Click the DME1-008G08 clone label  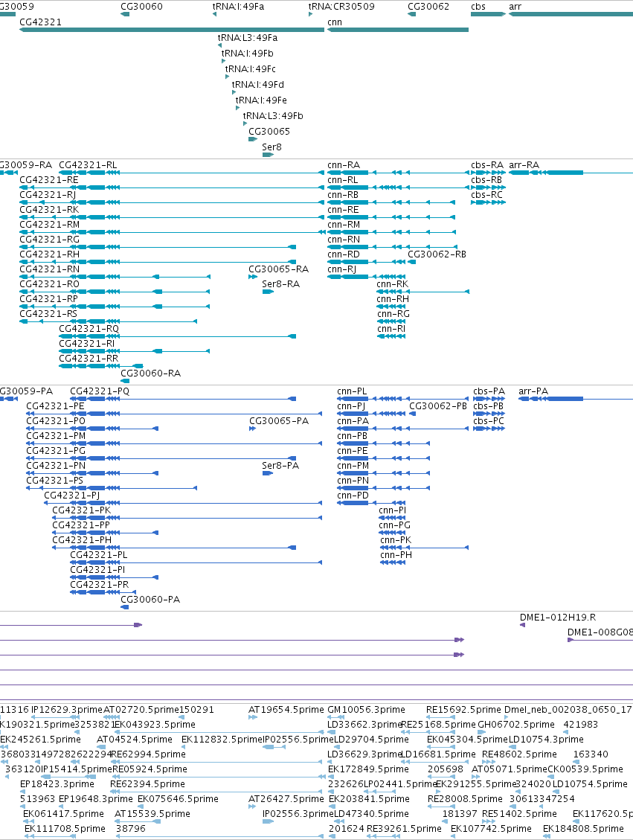600,632
